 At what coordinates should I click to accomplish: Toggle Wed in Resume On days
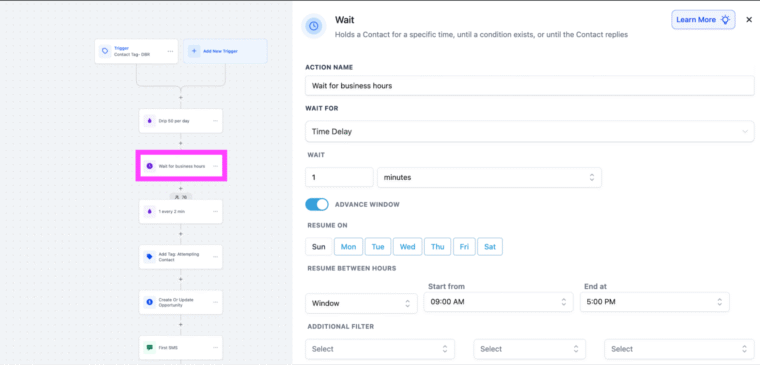point(408,247)
